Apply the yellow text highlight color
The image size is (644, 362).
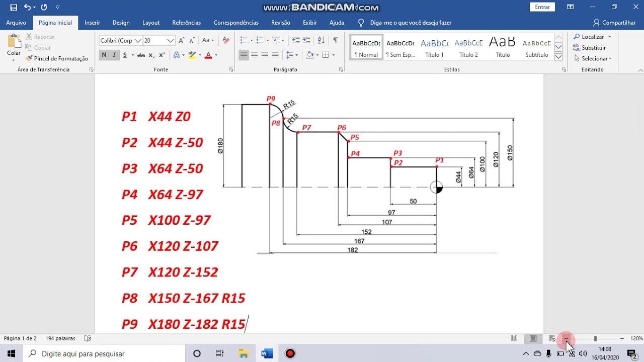192,55
